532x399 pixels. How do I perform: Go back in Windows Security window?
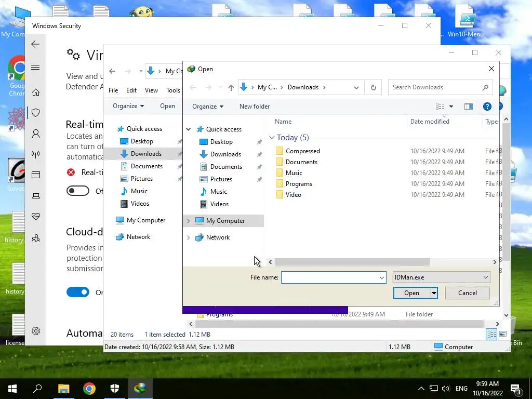click(x=35, y=44)
